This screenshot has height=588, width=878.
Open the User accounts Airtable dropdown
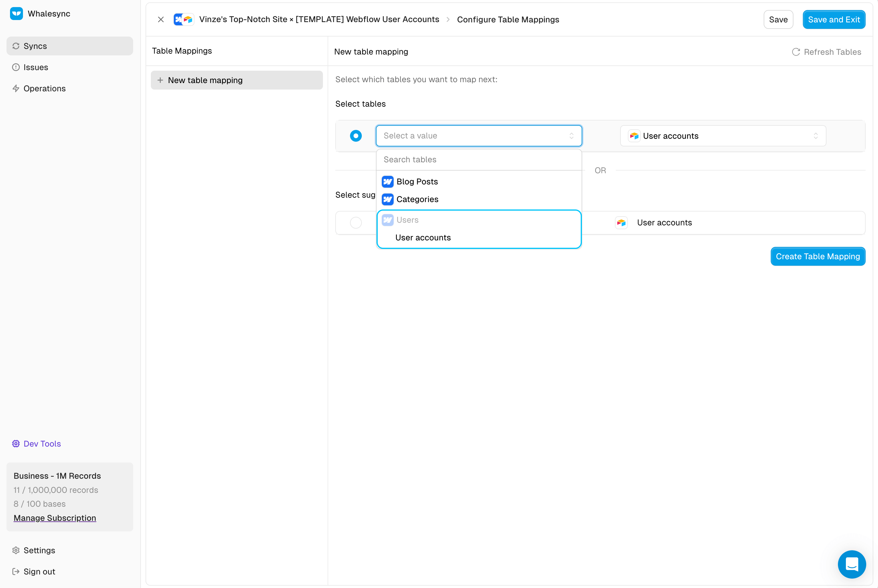tap(723, 136)
